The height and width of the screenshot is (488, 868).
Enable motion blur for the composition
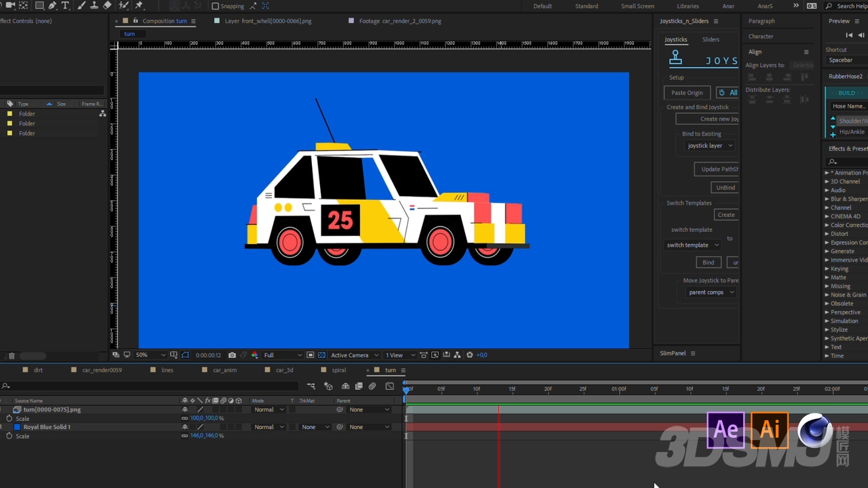point(372,386)
